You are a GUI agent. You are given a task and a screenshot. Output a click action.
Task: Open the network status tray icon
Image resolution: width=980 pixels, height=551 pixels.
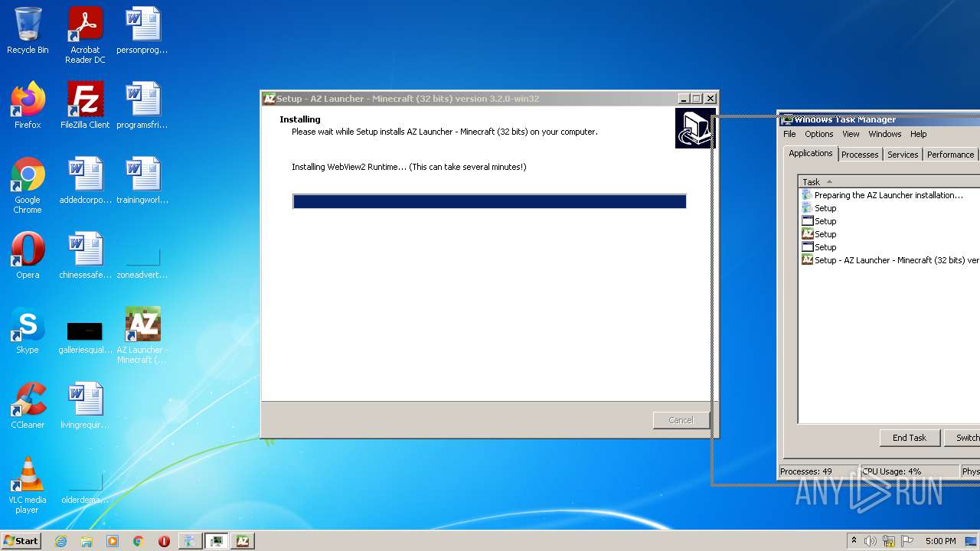coord(889,541)
